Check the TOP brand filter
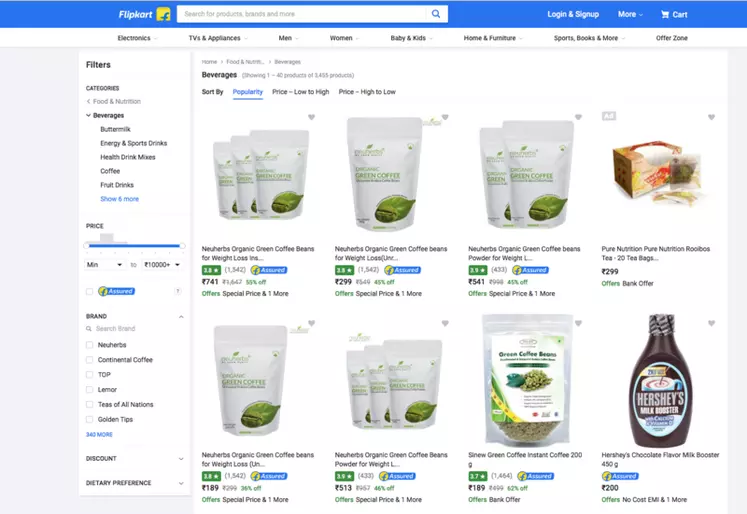 point(89,374)
